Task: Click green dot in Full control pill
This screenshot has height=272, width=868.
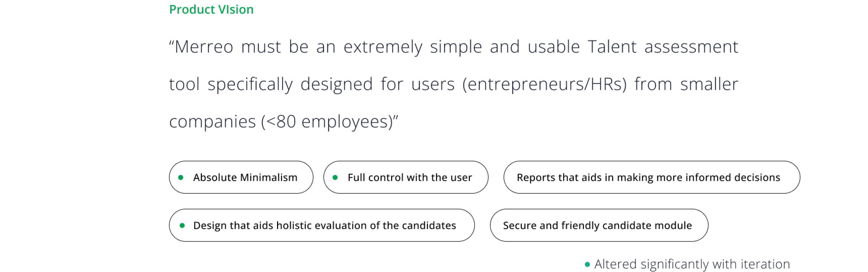Action: (335, 177)
